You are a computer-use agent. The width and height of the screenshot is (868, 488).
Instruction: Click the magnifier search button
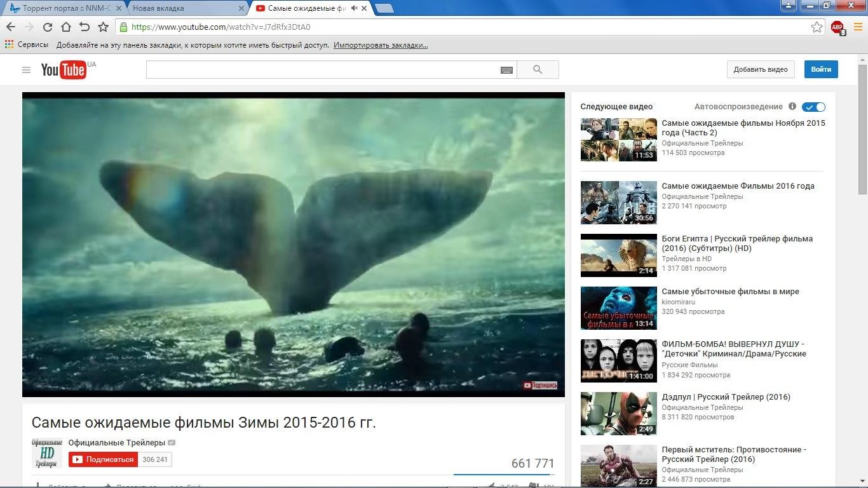(x=538, y=70)
